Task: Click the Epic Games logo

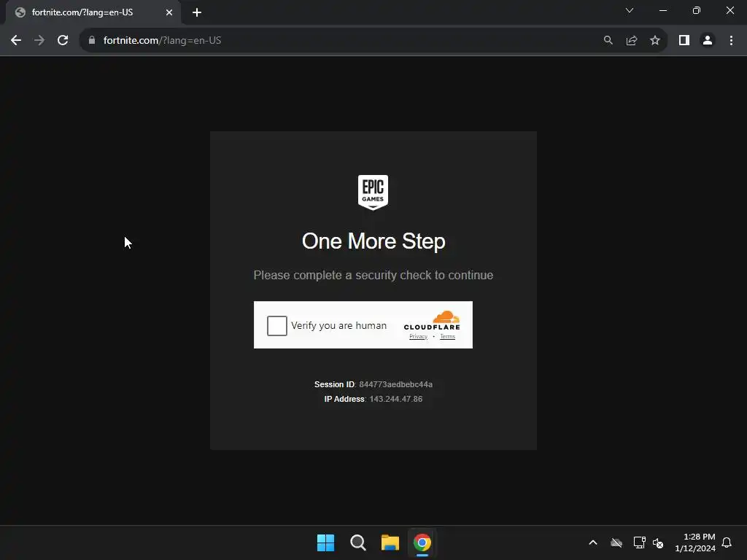Action: point(373,192)
